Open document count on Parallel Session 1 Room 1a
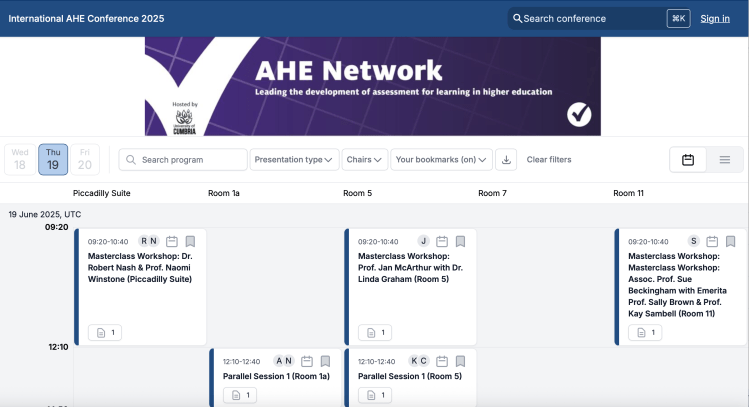 (240, 395)
